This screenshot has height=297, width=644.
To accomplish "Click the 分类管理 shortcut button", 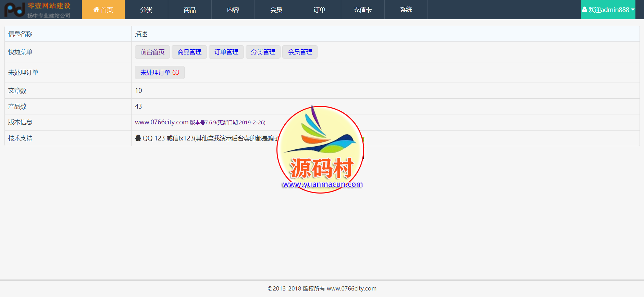I will pos(263,52).
